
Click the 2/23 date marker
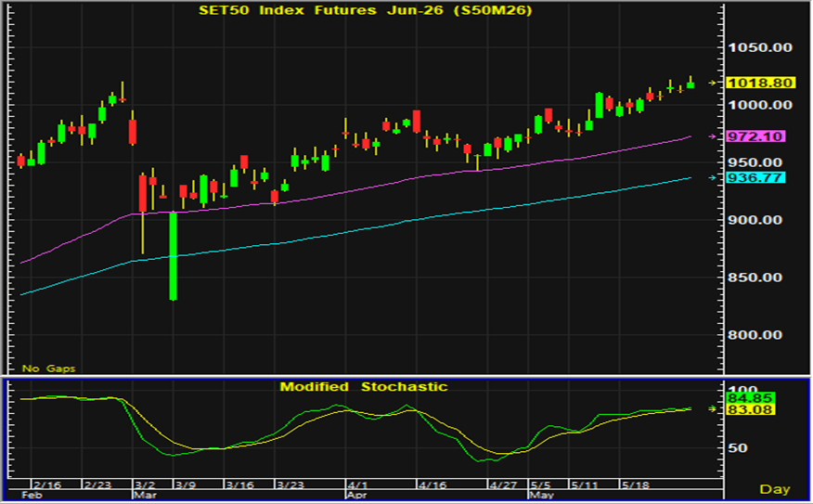[98, 485]
